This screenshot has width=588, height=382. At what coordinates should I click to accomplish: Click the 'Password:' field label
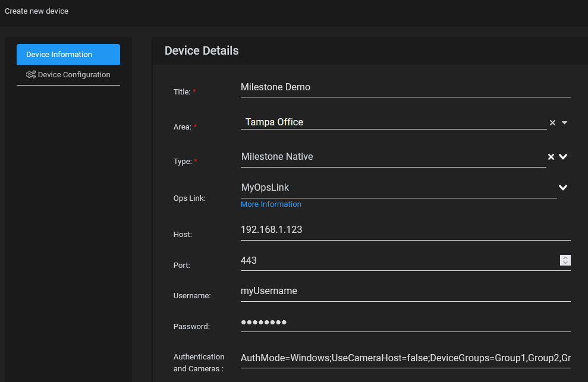click(191, 327)
